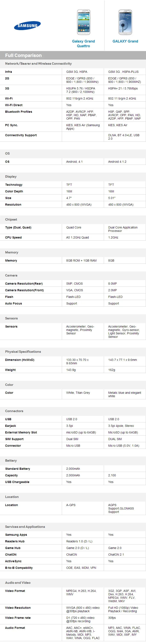Select the Network/Bearer and Wireless Connectivity section heading
Screen dimensions: 146x644
click(38, 64)
